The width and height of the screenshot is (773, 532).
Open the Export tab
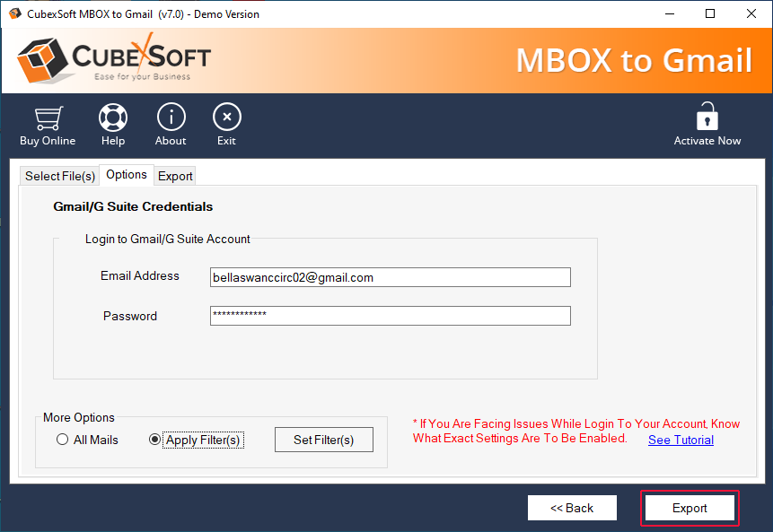click(x=175, y=176)
